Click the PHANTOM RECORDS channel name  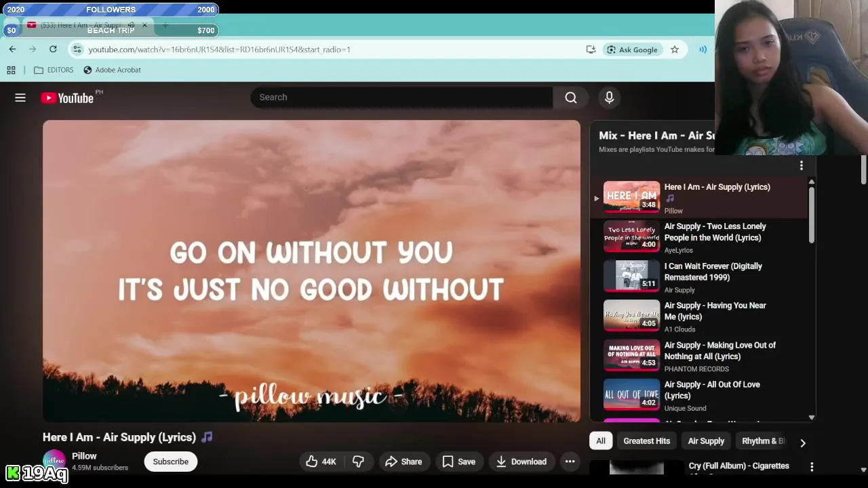[x=696, y=369]
